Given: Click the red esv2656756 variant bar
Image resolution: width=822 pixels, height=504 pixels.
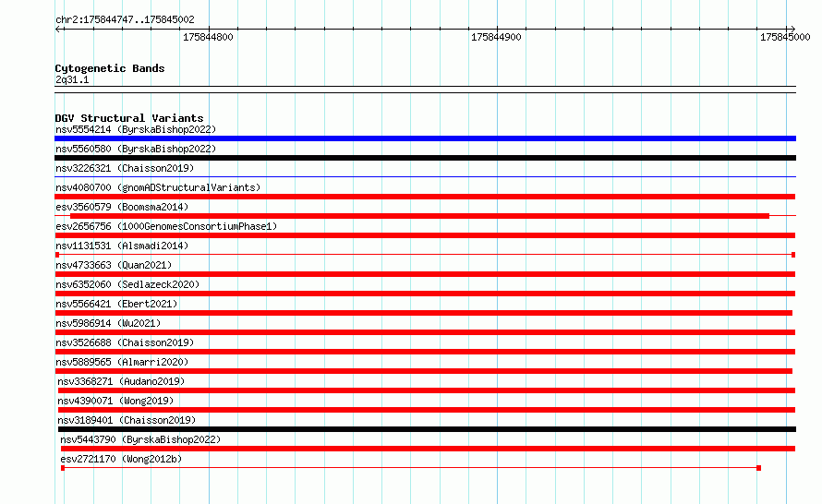Looking at the screenshot, I should click(425, 235).
